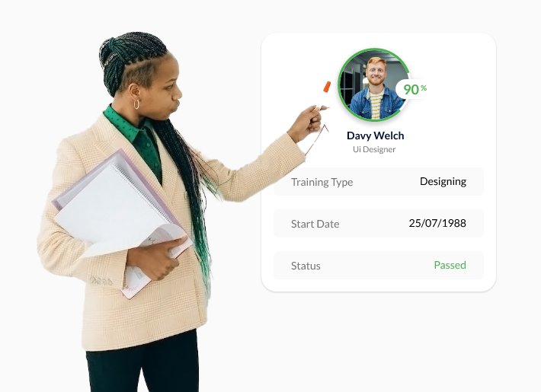Click Davy Welch's profile photo
Image resolution: width=541 pixels, height=392 pixels.
pyautogui.click(x=374, y=84)
